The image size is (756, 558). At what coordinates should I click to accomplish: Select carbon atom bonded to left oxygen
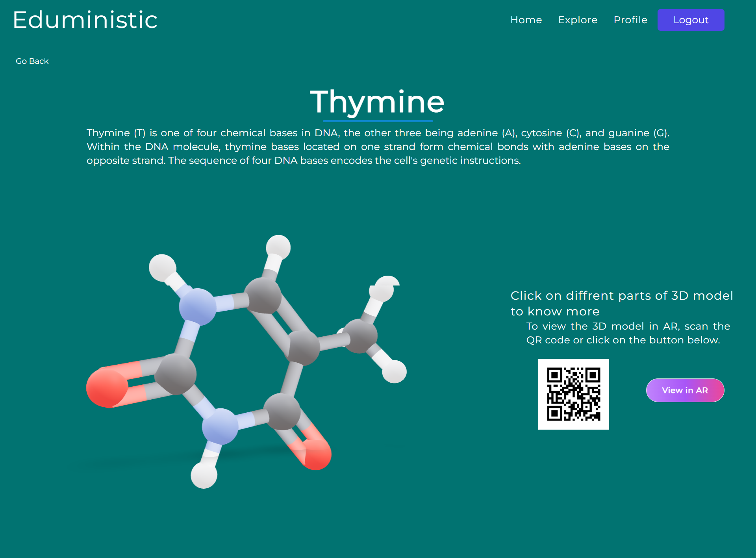click(x=175, y=374)
